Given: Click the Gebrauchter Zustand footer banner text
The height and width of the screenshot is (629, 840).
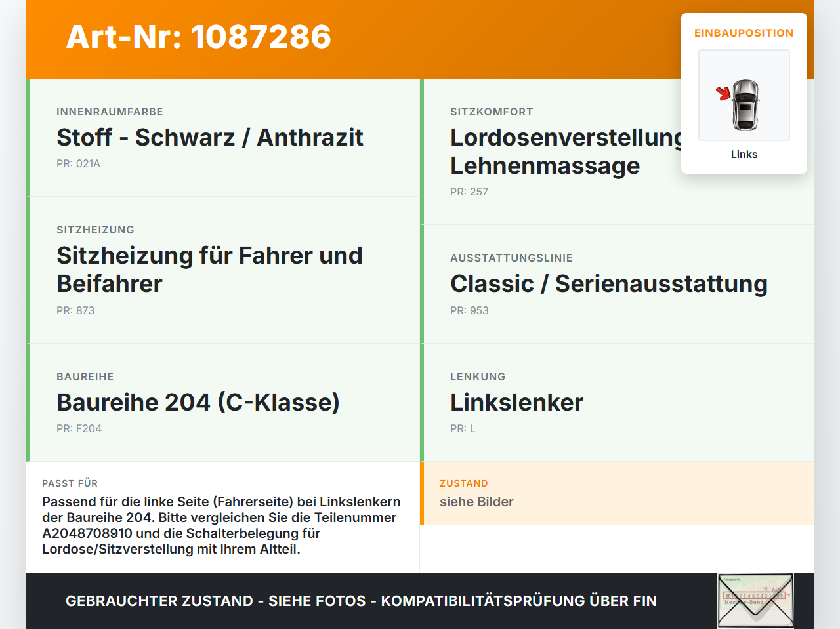Looking at the screenshot, I should (361, 601).
